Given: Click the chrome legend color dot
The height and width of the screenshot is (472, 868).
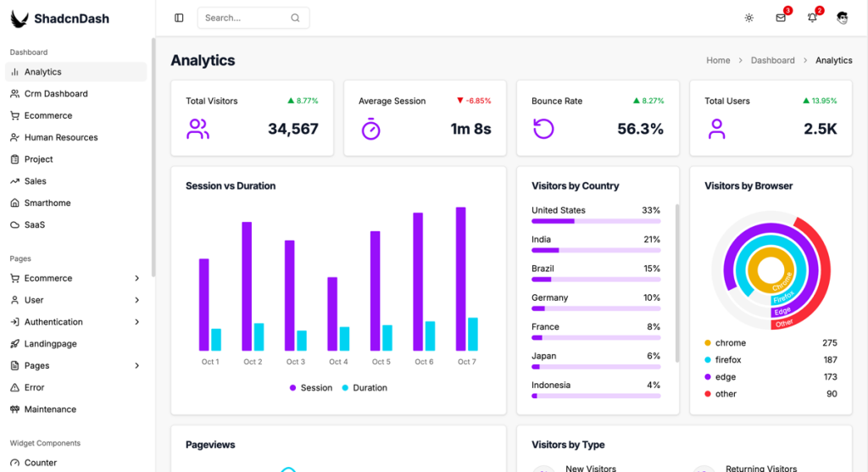Looking at the screenshot, I should click(708, 343).
